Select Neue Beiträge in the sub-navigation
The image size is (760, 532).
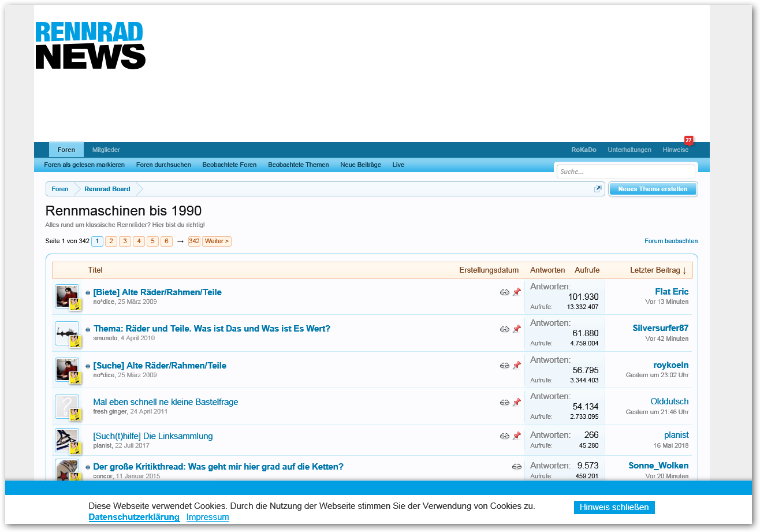[360, 165]
